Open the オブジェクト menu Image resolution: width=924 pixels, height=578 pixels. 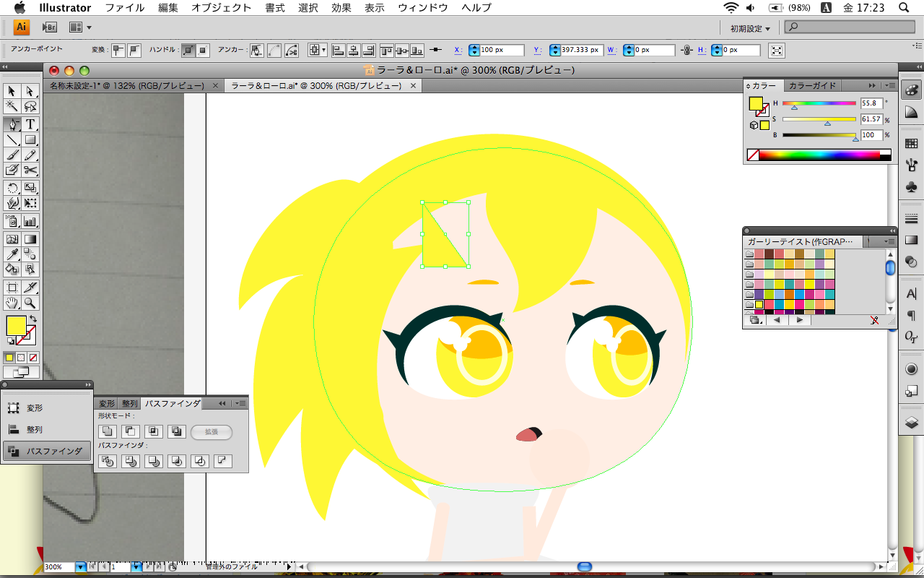222,8
